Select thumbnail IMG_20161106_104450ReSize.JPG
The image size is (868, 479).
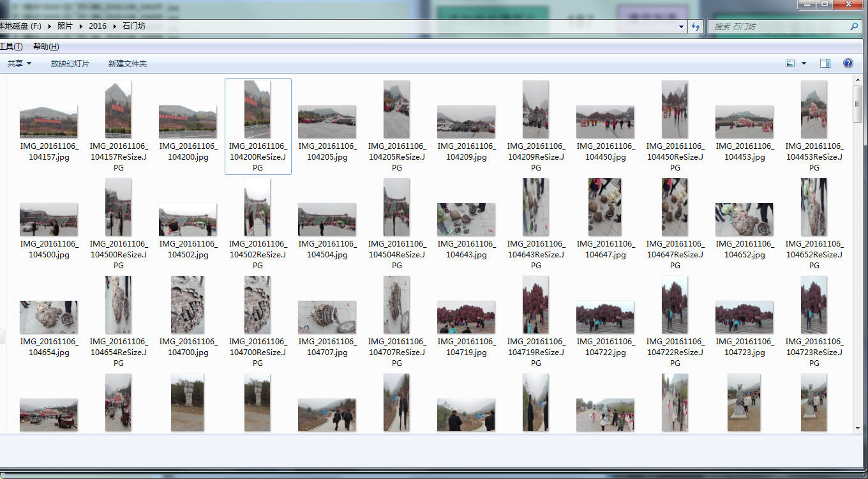pyautogui.click(x=675, y=109)
